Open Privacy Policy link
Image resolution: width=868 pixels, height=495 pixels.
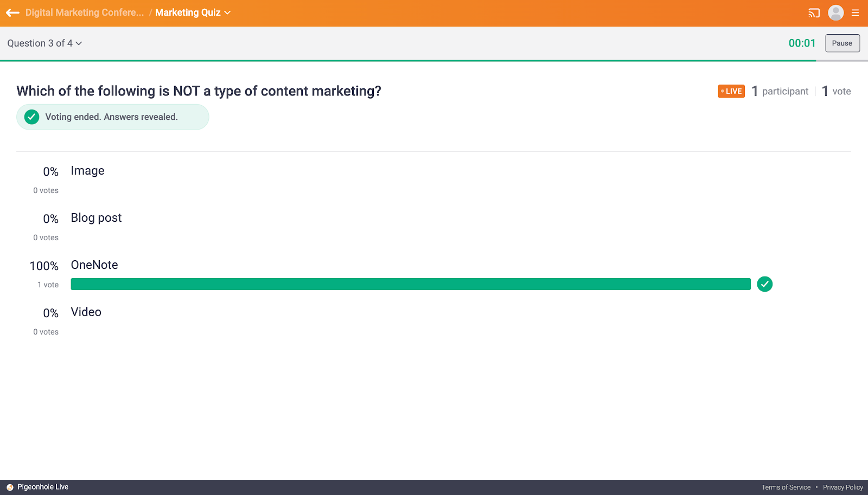(843, 487)
